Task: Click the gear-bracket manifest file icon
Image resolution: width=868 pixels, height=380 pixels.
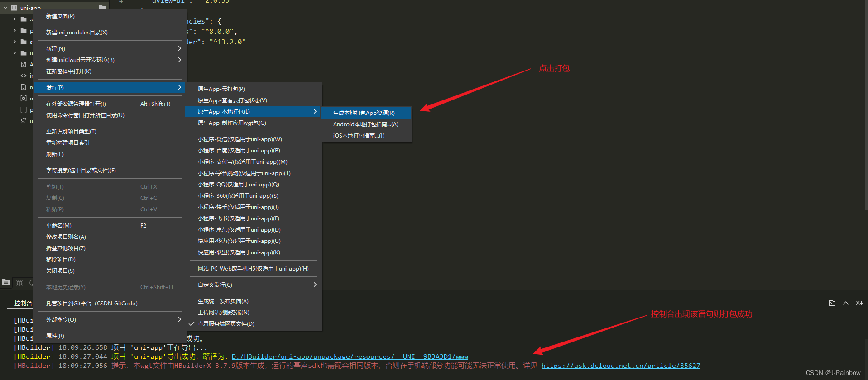Action: tap(24, 98)
